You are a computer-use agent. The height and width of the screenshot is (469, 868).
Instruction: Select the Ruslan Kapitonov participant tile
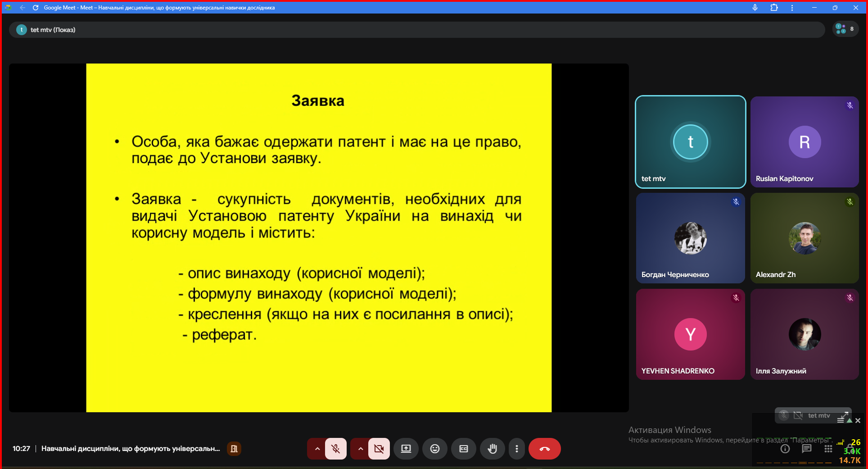click(x=805, y=142)
